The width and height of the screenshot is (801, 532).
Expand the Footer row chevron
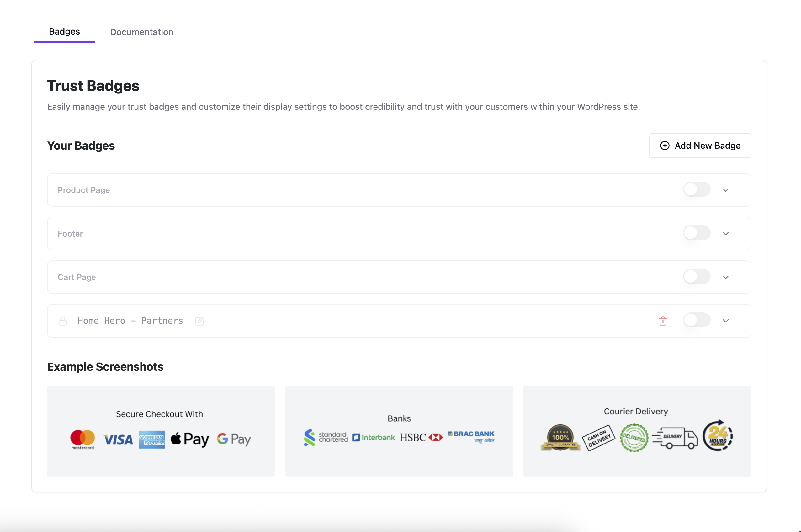(x=726, y=233)
